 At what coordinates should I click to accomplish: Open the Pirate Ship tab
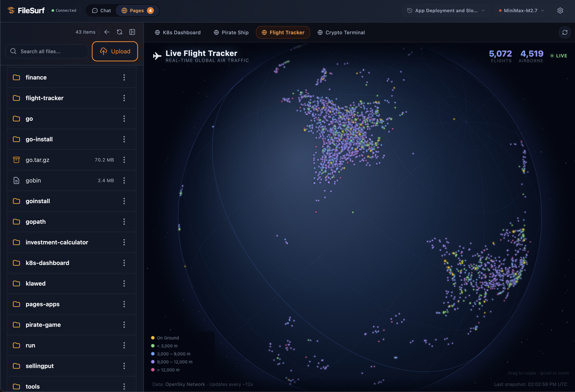click(x=231, y=32)
